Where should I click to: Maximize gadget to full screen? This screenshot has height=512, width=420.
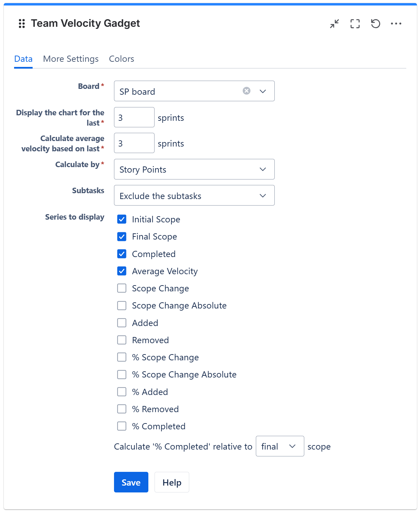[x=355, y=24]
